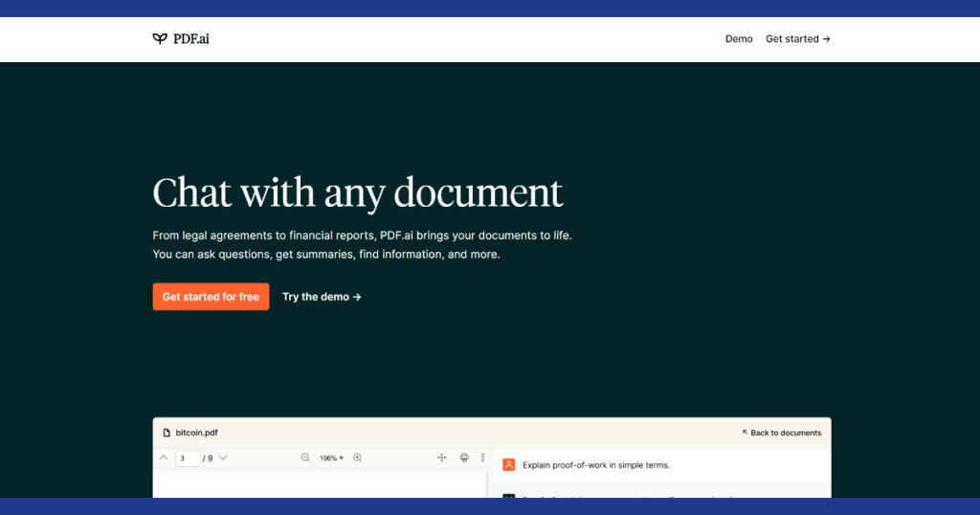The image size is (980, 515).
Task: Select the bitcoin.pdf file name
Action: (197, 433)
